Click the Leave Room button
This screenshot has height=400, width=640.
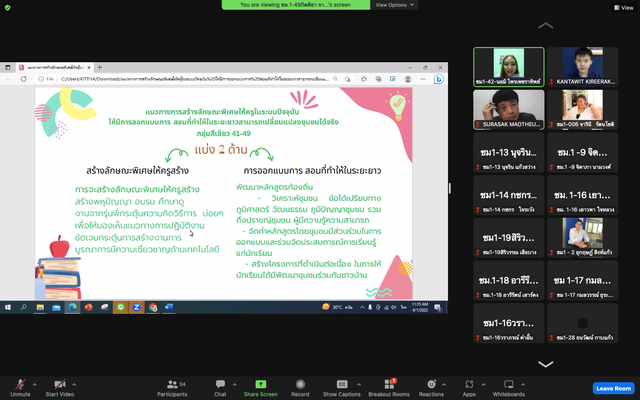(x=612, y=388)
